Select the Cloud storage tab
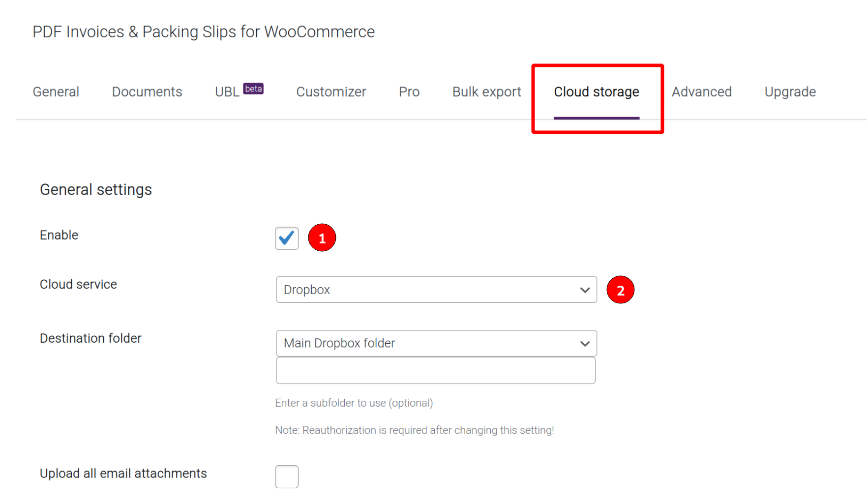 (596, 91)
